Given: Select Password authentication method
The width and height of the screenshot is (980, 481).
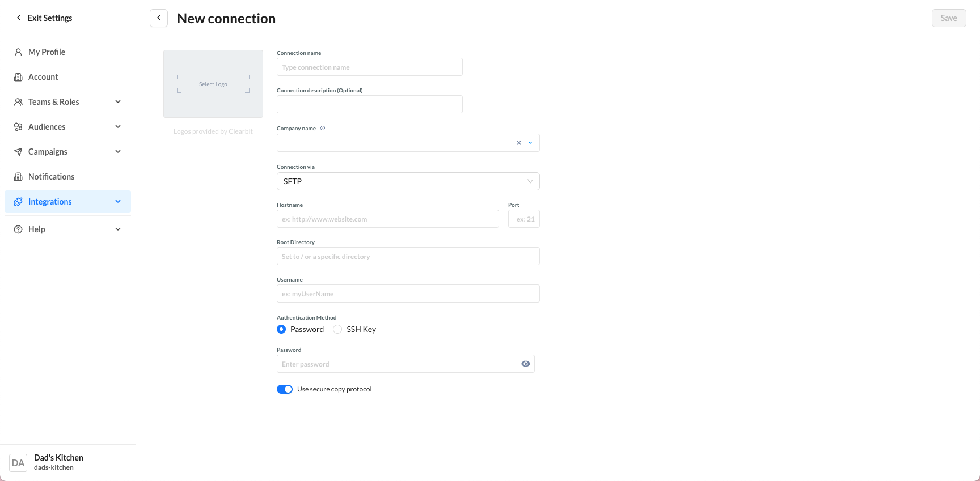Looking at the screenshot, I should click(281, 329).
